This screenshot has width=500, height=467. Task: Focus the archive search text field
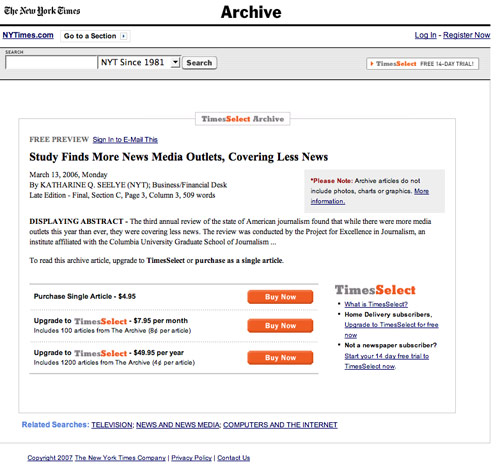tap(51, 63)
